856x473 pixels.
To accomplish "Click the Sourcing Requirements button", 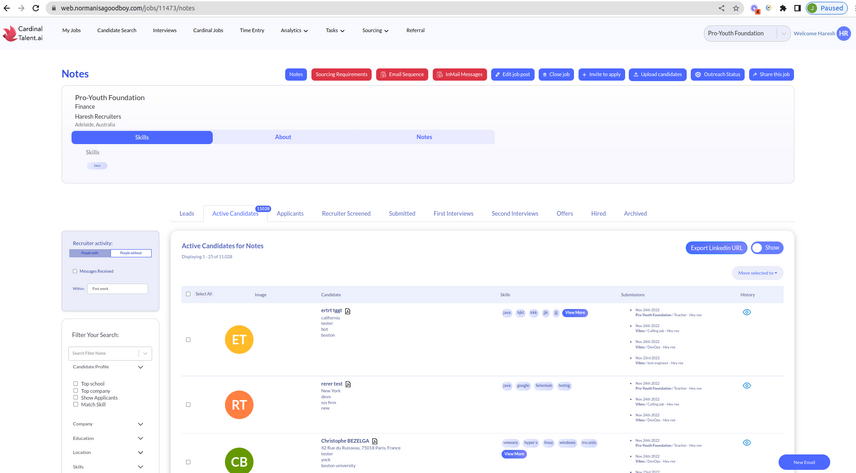I will click(341, 74).
